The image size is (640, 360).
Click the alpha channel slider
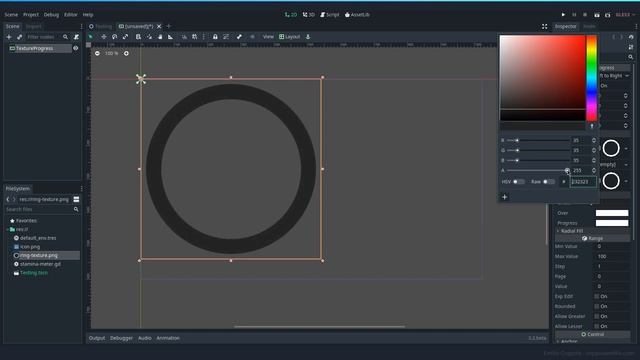click(x=538, y=170)
